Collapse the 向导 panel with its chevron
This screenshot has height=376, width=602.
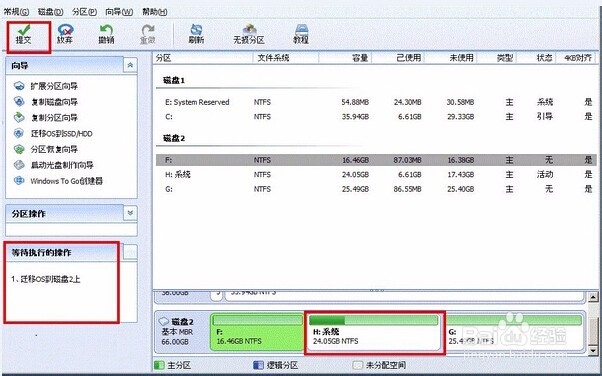tap(130, 65)
